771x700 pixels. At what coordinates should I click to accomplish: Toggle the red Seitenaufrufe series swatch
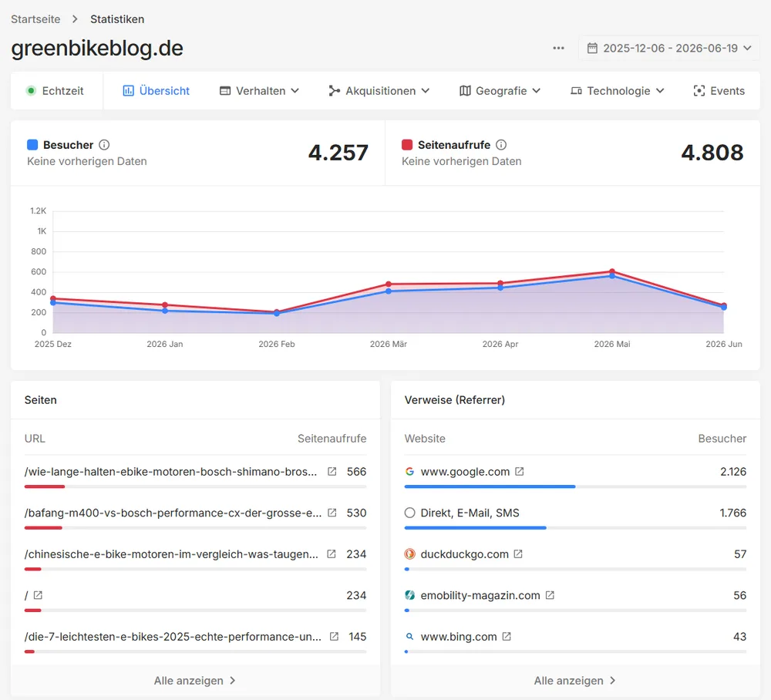[407, 145]
